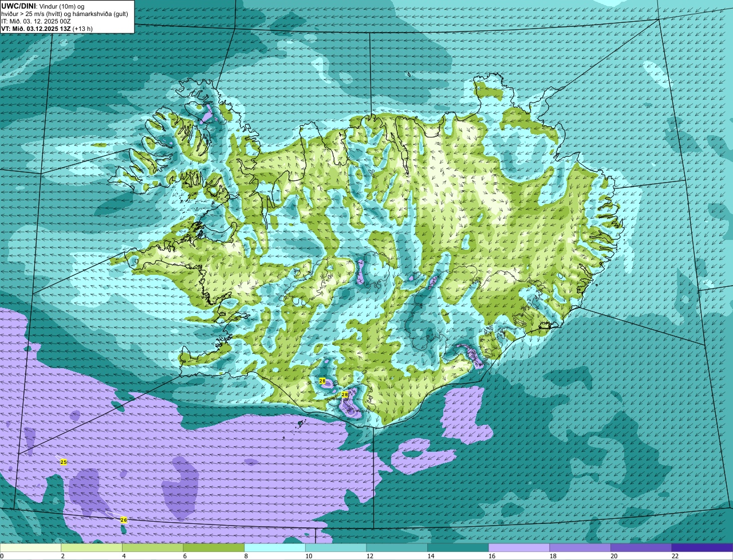Click the 18–20 m/s medium purple legend swatch

pos(580,547)
